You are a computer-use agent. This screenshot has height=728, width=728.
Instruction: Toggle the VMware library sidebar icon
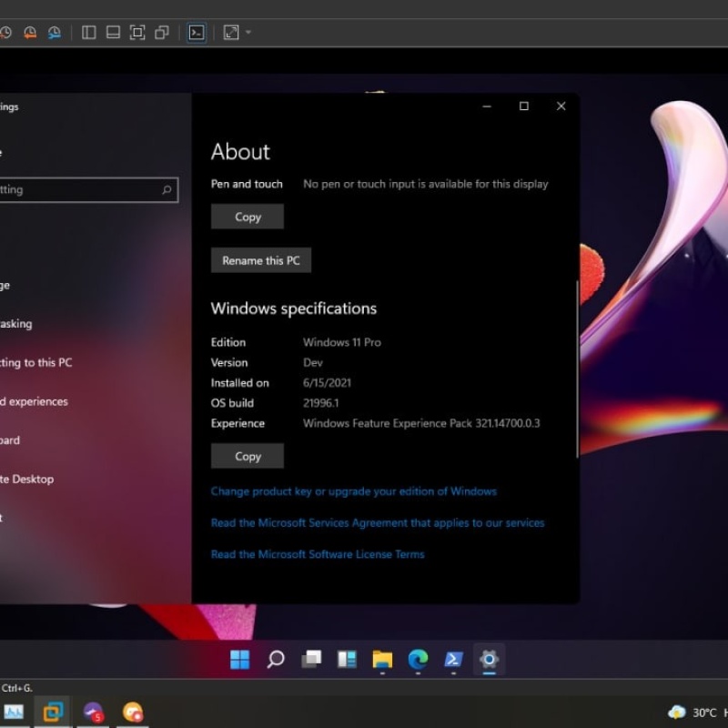click(x=88, y=33)
